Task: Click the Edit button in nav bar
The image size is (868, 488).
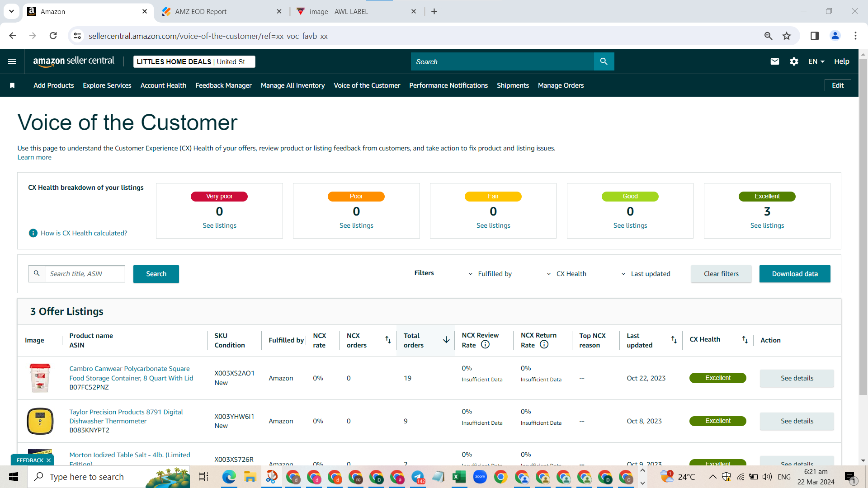Action: point(838,85)
